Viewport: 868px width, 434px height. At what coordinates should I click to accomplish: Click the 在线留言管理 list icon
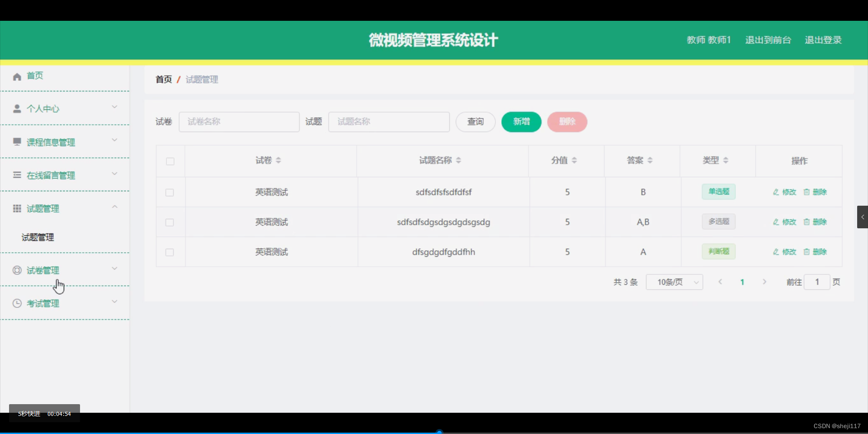(x=17, y=175)
